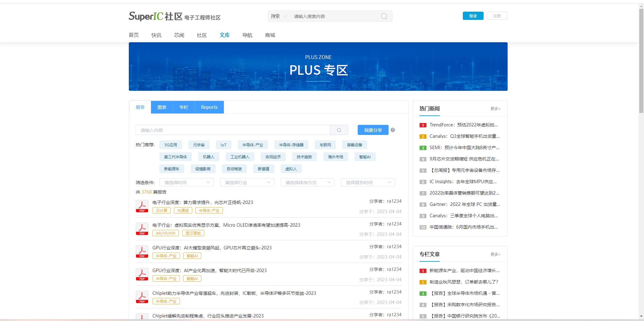Open 芯闻 in navigation
The image size is (644, 321).
point(179,35)
